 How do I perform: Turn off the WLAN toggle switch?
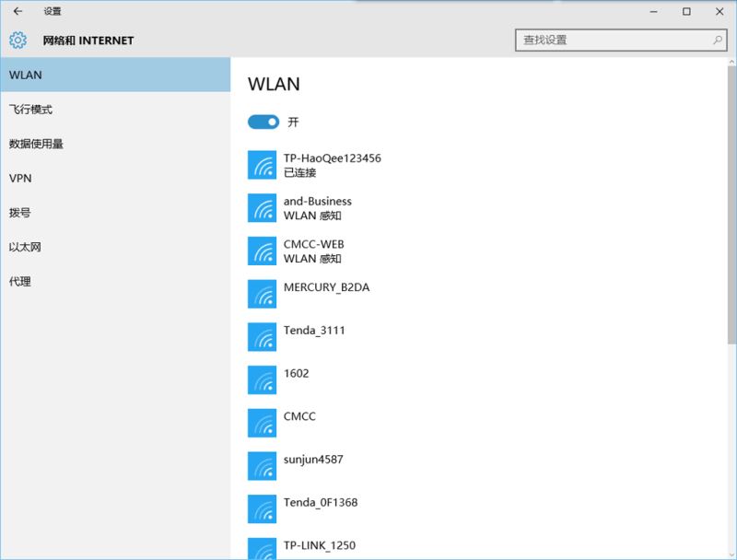263,122
